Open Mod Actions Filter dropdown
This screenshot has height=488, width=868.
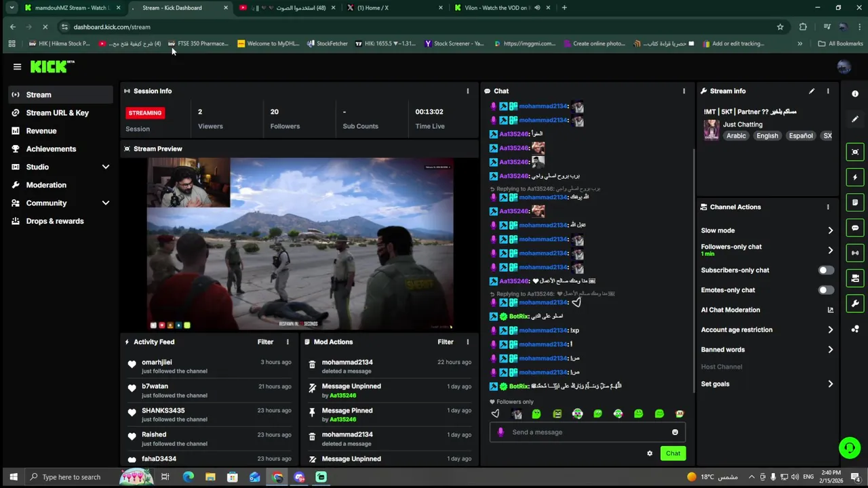(446, 342)
